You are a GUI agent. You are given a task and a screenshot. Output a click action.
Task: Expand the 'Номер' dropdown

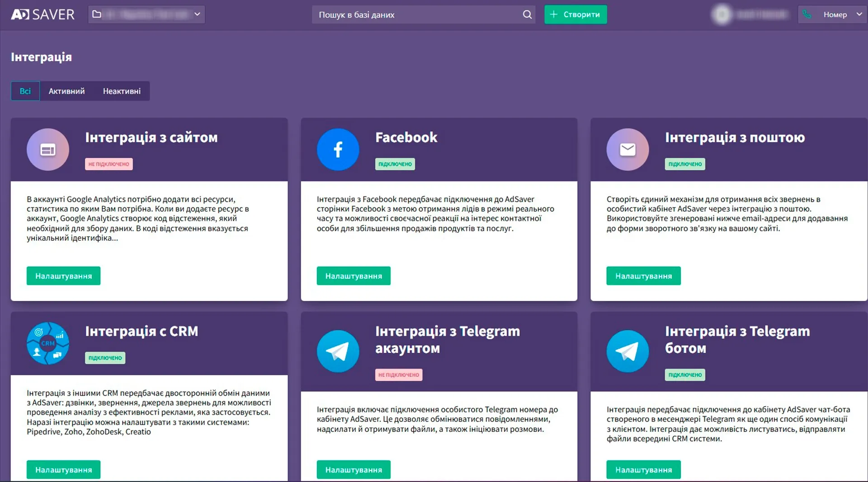pyautogui.click(x=833, y=14)
